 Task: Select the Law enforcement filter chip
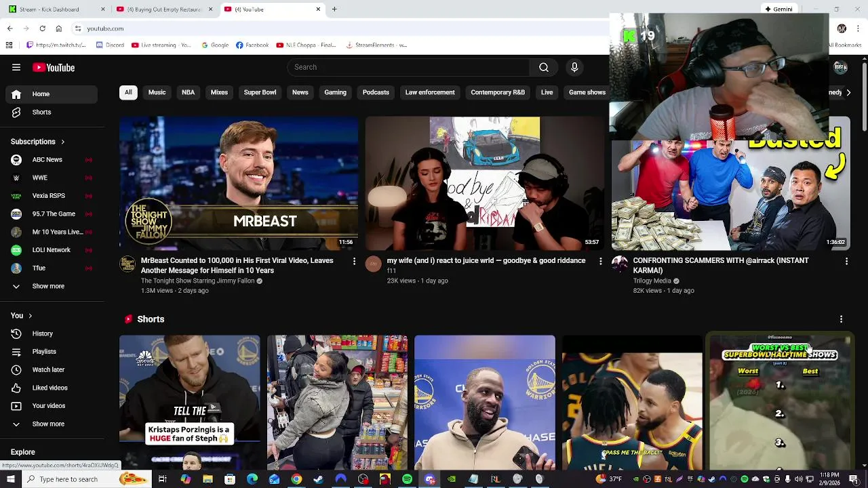tap(430, 92)
